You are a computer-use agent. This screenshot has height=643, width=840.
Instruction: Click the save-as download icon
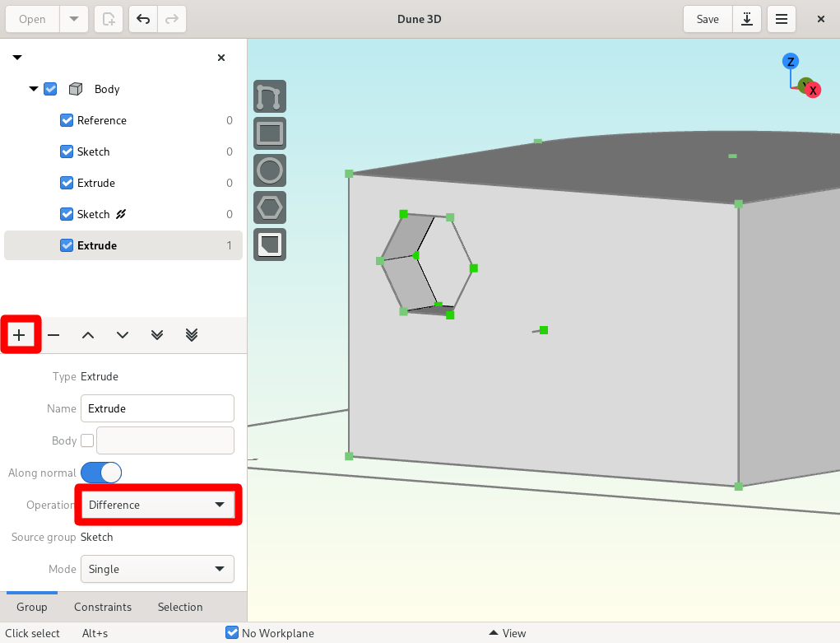click(x=747, y=19)
